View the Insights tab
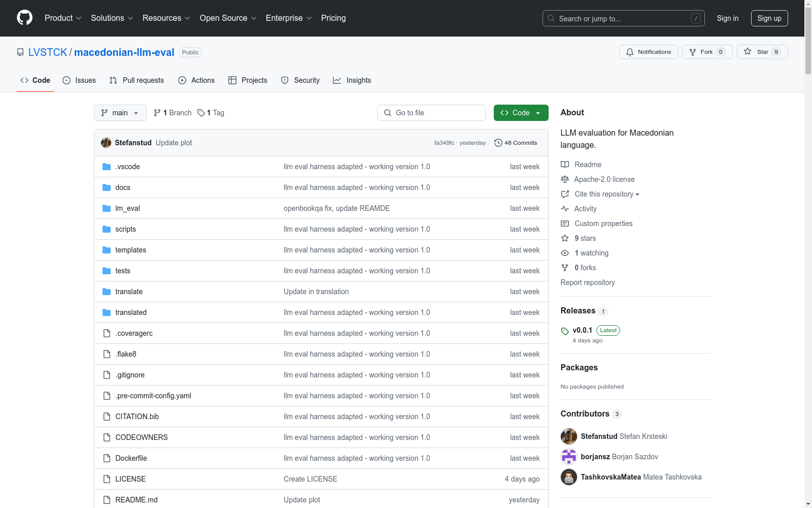 coord(352,80)
